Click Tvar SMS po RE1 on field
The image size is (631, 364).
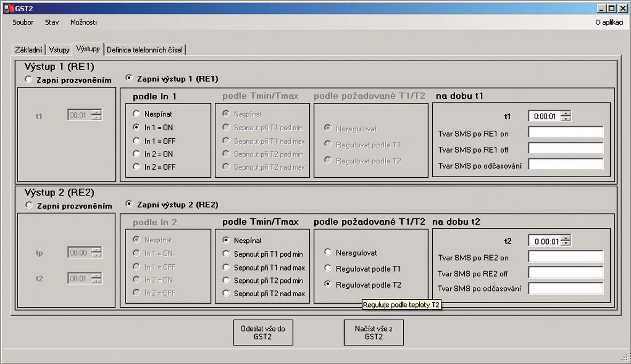(565, 132)
